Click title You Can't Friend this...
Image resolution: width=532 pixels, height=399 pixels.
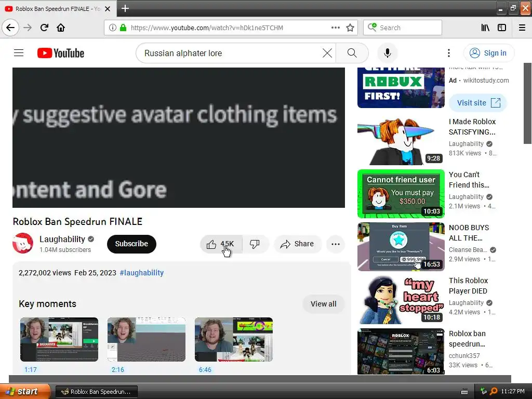click(x=469, y=180)
